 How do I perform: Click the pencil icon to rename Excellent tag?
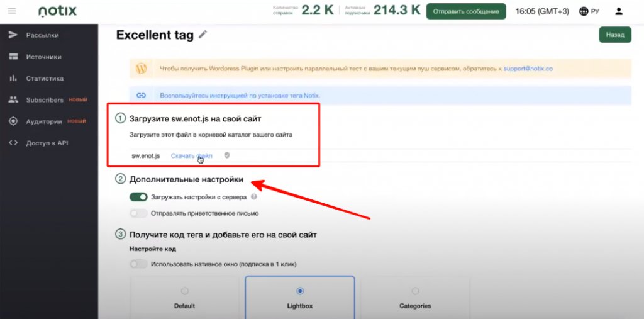(x=203, y=35)
